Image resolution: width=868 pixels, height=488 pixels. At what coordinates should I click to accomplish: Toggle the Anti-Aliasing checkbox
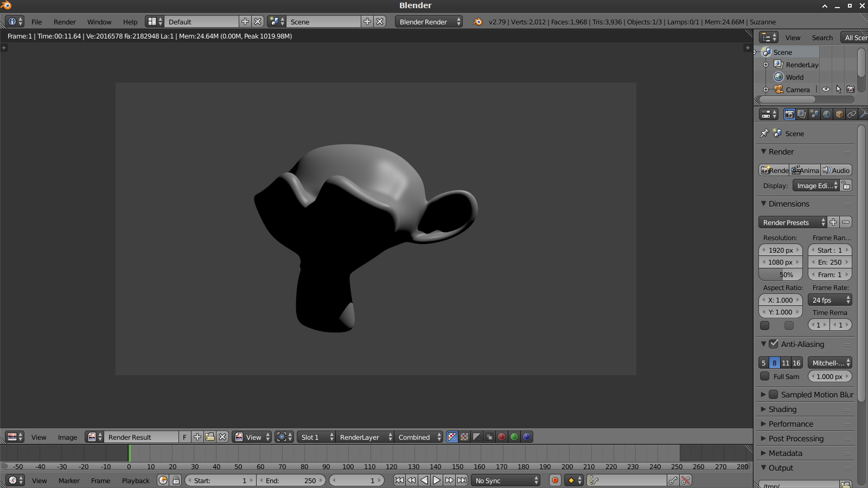click(x=774, y=344)
